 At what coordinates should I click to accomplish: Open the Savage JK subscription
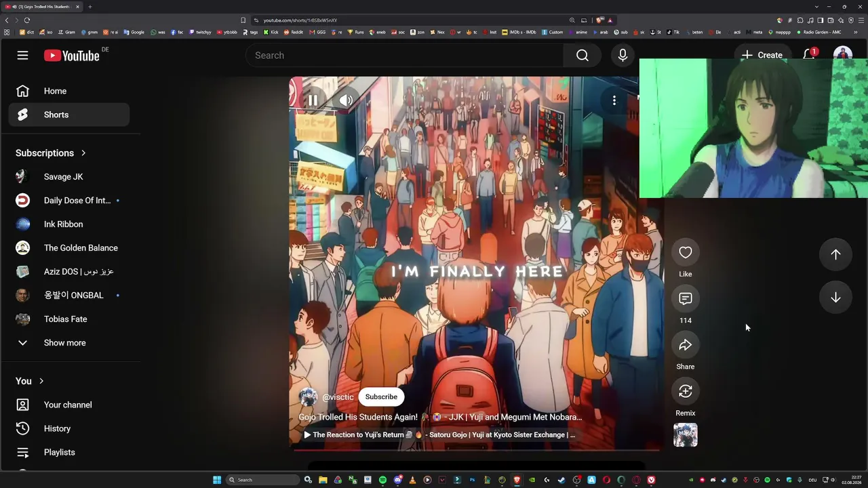[x=69, y=177]
